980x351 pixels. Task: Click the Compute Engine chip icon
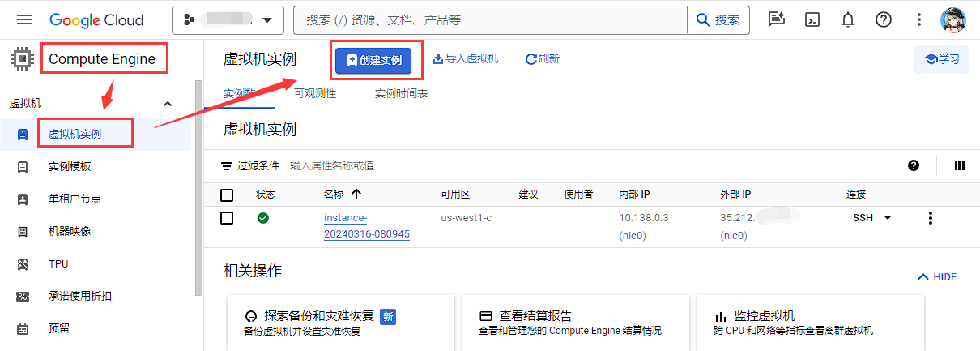21,58
